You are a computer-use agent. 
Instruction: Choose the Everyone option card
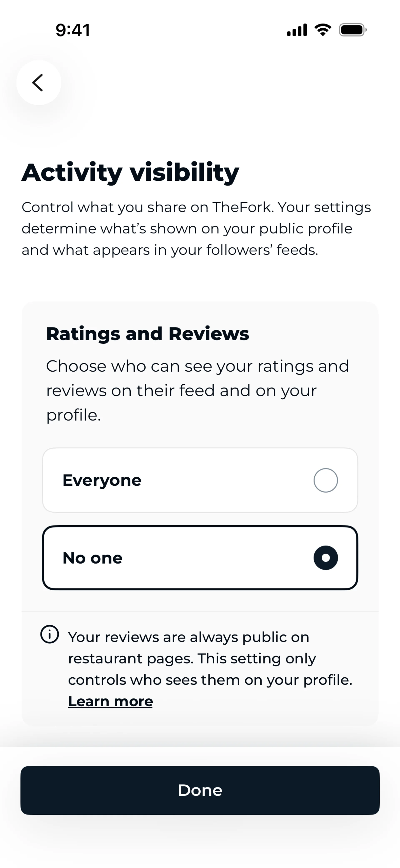click(x=200, y=480)
